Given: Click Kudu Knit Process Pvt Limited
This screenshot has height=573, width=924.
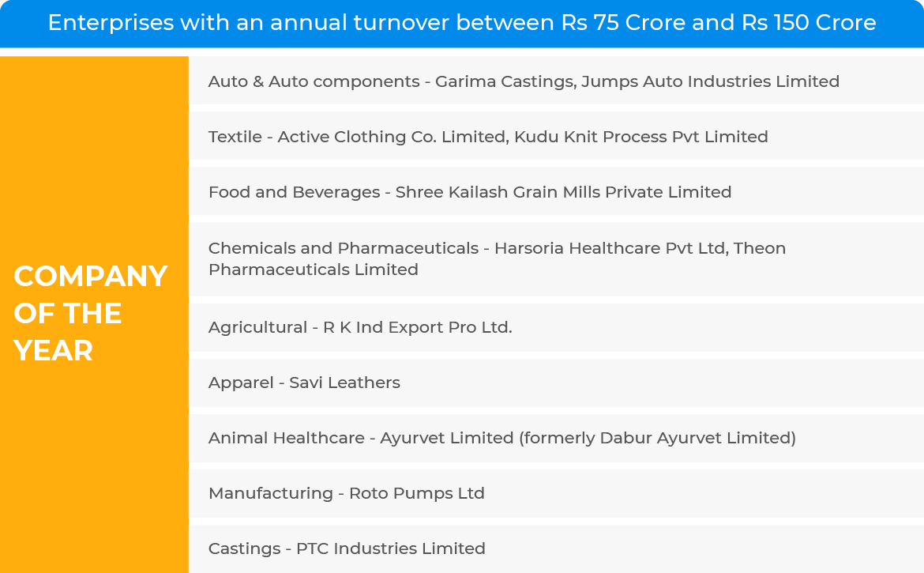Looking at the screenshot, I should tap(640, 137).
